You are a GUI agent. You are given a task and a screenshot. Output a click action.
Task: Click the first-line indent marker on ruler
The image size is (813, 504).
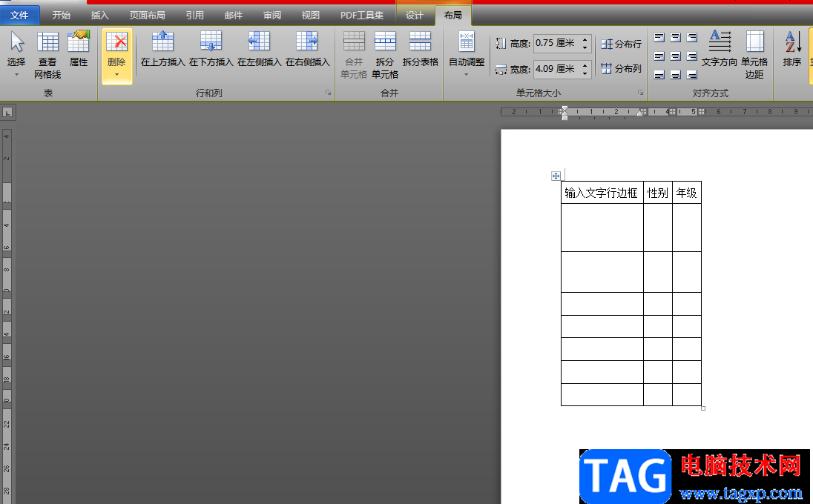[565, 109]
